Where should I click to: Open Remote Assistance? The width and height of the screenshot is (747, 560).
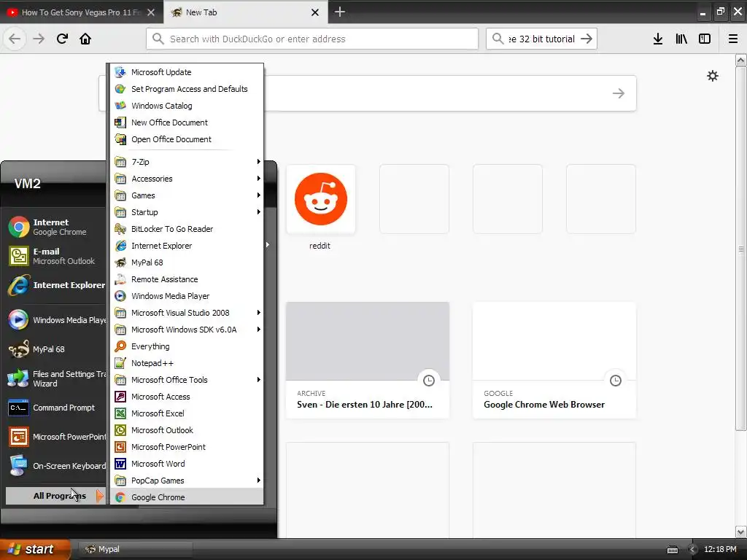coord(187,279)
